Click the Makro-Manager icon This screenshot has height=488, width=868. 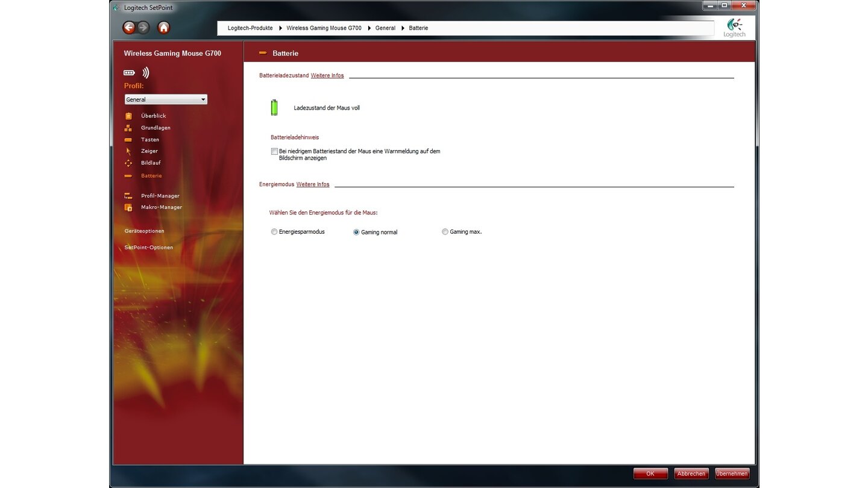click(x=128, y=207)
